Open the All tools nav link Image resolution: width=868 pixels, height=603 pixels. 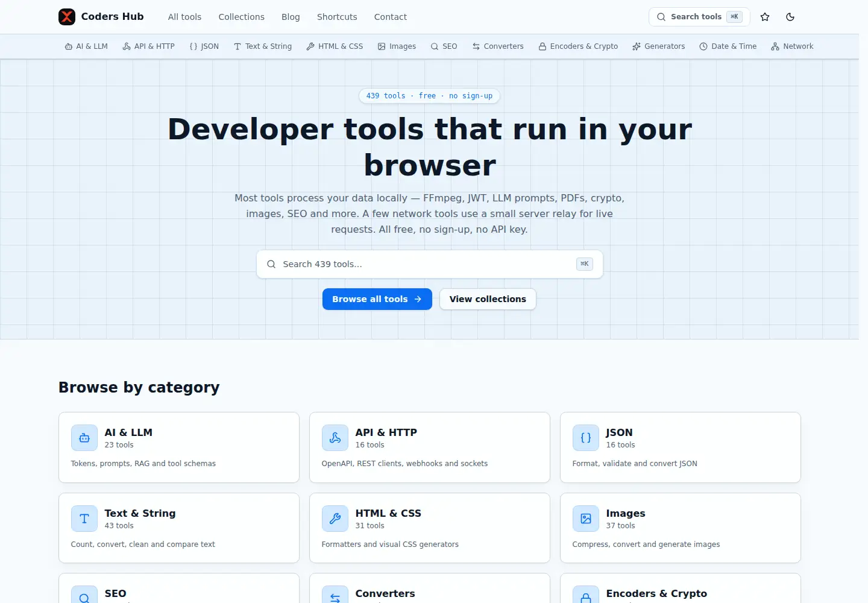tap(184, 17)
